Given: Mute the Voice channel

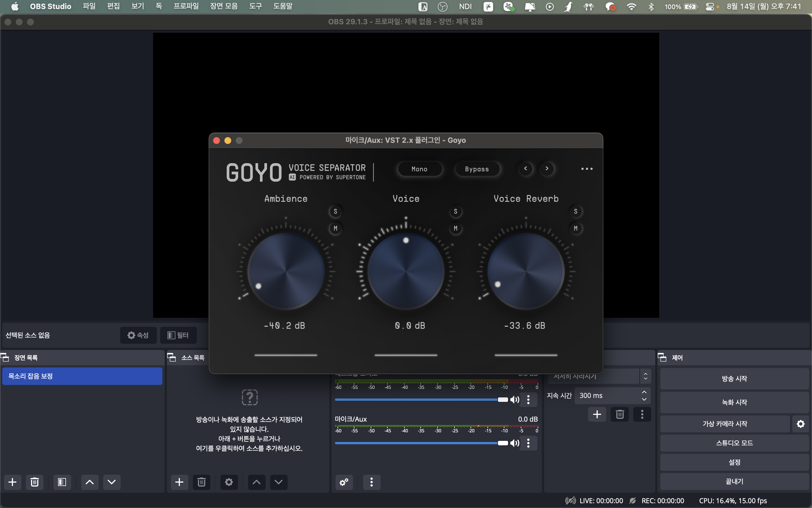Looking at the screenshot, I should (x=456, y=229).
